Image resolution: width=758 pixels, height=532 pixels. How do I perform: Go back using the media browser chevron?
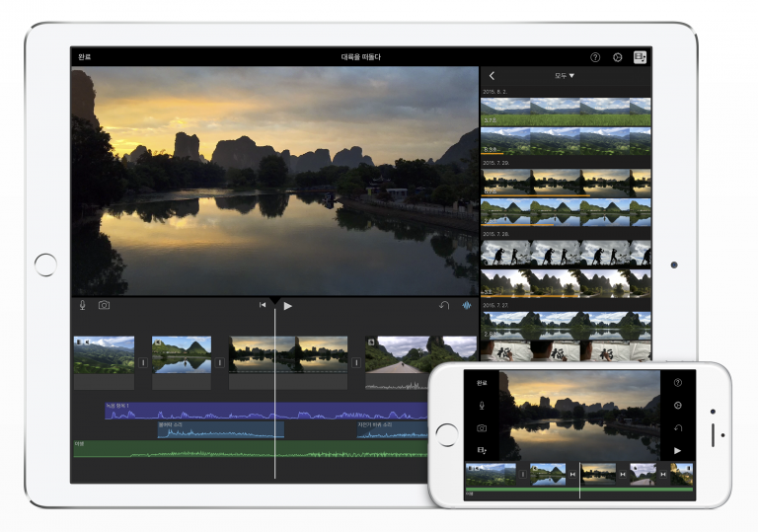[x=492, y=76]
